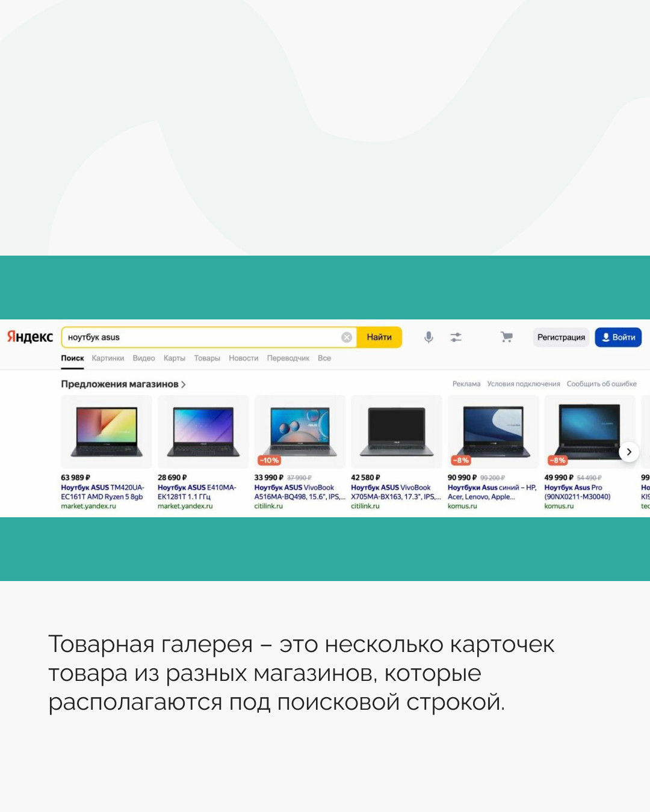
Task: Open the Условия подключения link
Action: coord(524,384)
